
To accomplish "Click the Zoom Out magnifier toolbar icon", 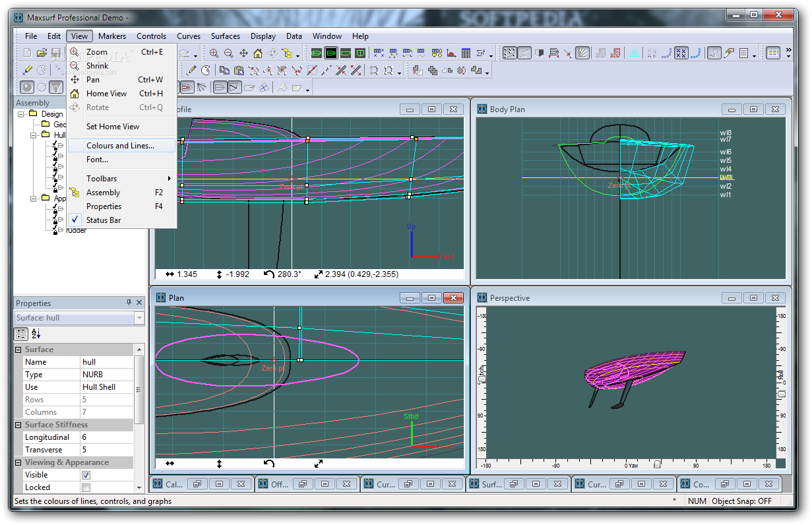I will (x=228, y=53).
